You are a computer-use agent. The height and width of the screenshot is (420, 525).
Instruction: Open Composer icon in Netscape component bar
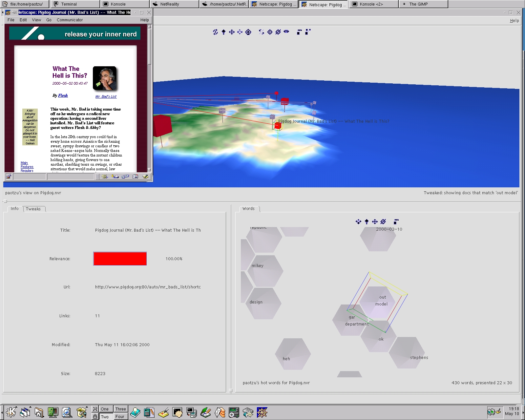[x=145, y=177]
